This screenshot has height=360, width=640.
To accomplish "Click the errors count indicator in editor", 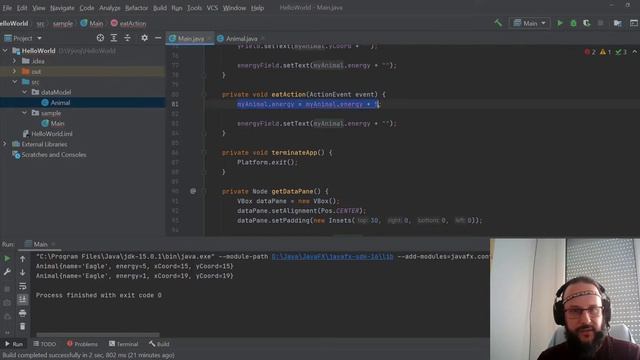I will point(590,52).
